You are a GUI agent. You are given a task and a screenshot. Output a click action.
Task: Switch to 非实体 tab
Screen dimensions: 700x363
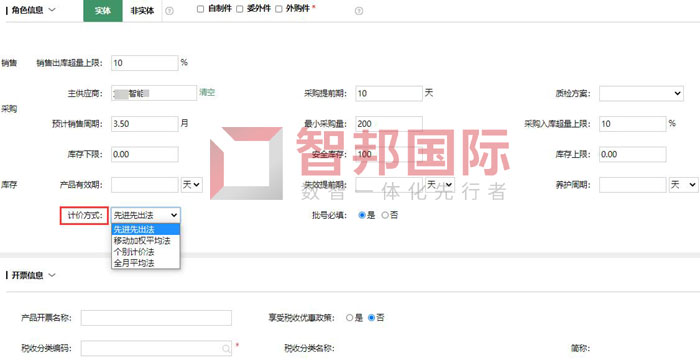point(142,11)
